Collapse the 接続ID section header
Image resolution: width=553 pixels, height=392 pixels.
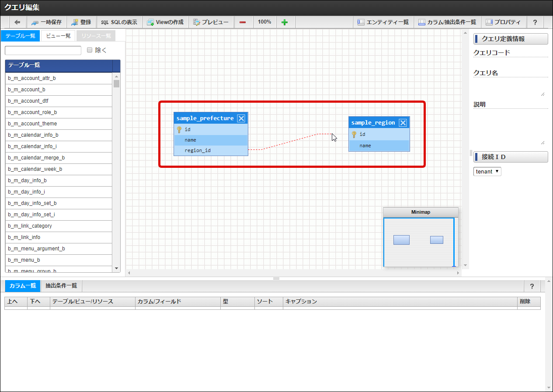[511, 157]
